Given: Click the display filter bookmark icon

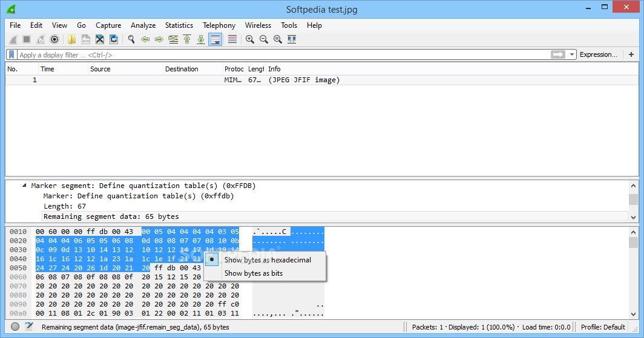Looking at the screenshot, I should pos(11,54).
